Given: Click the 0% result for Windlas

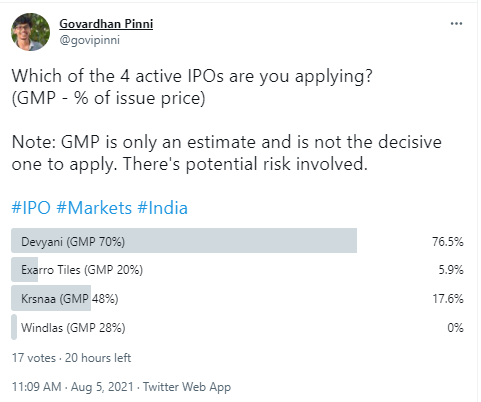Looking at the screenshot, I should tap(455, 328).
